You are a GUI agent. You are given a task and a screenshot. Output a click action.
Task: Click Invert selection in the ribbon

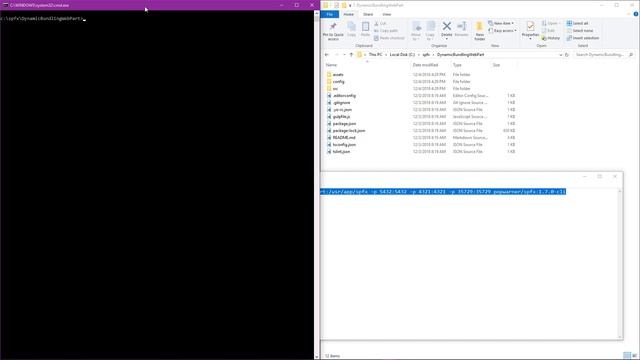click(582, 38)
